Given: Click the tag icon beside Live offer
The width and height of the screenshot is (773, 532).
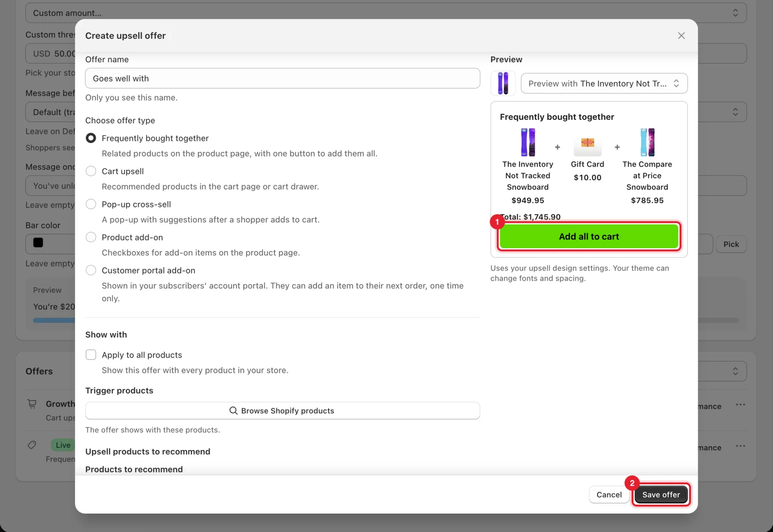Looking at the screenshot, I should (32, 445).
